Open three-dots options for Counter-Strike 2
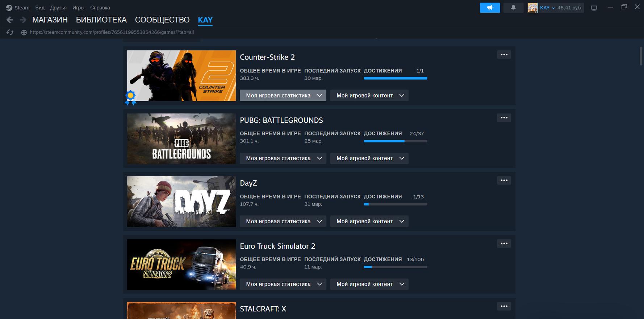Viewport: 644px width, 319px height. (504, 55)
